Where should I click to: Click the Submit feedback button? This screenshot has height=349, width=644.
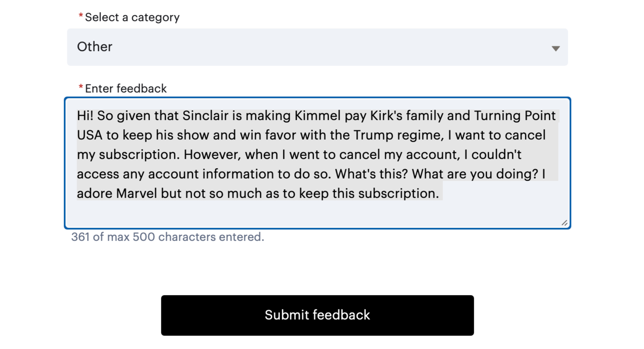click(x=317, y=315)
